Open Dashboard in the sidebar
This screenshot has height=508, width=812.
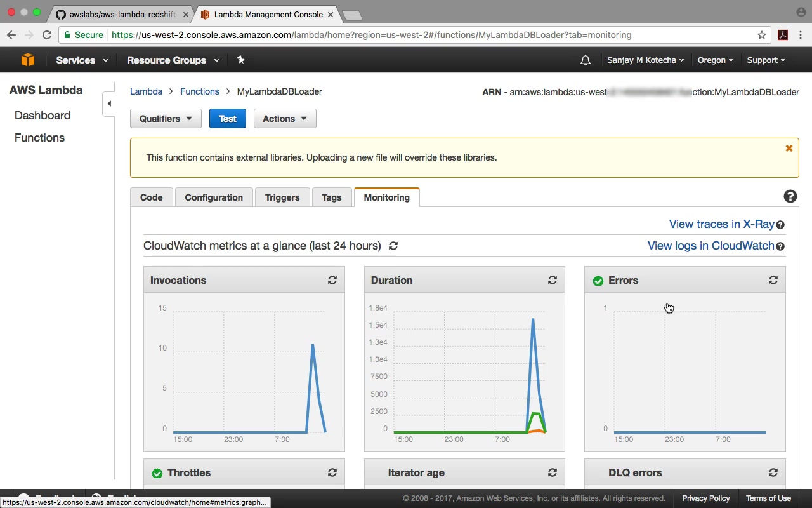(x=43, y=116)
